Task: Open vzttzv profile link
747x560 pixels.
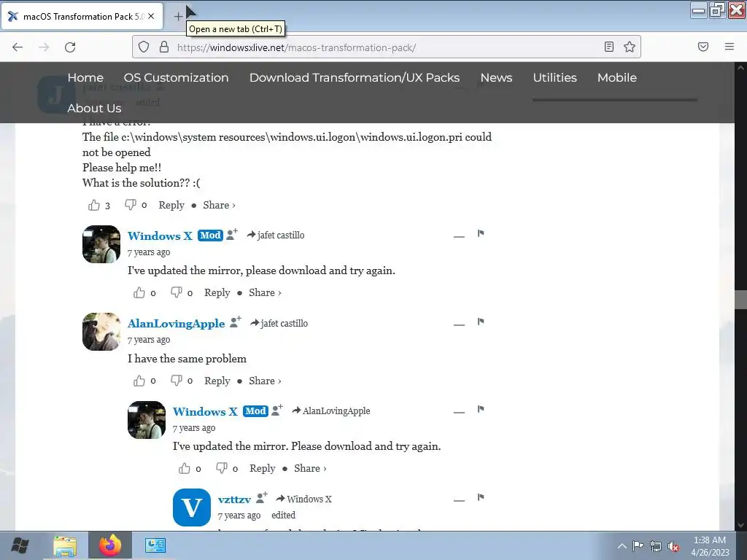Action: [x=234, y=499]
